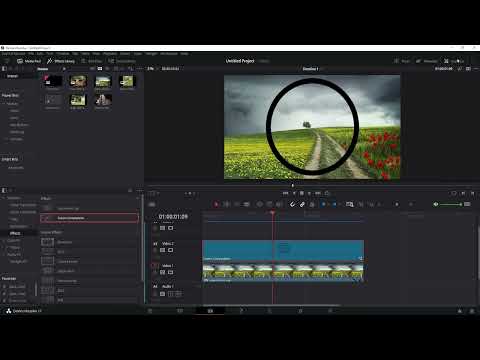Select the Titles category
The width and height of the screenshot is (480, 360).
coord(14,219)
